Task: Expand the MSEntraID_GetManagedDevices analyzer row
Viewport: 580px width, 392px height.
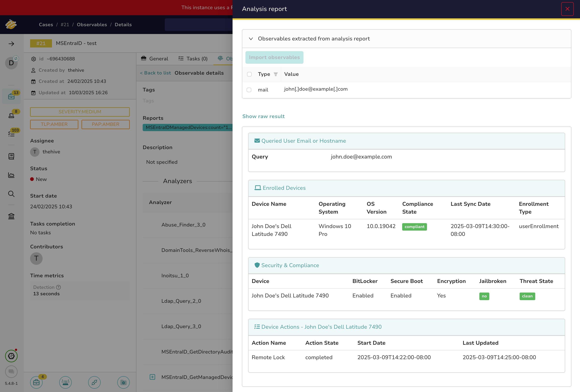Action: tap(152, 377)
